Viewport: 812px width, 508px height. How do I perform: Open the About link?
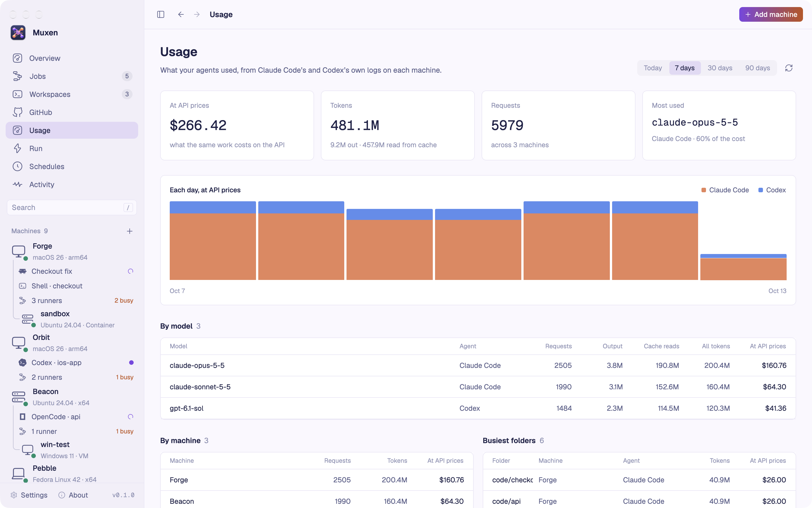pos(73,495)
